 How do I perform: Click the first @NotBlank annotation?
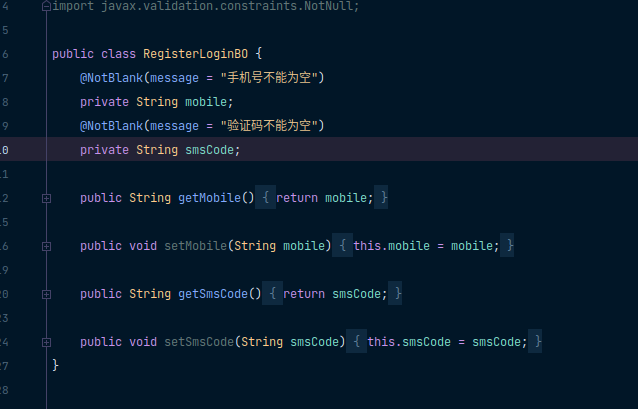[x=112, y=78]
